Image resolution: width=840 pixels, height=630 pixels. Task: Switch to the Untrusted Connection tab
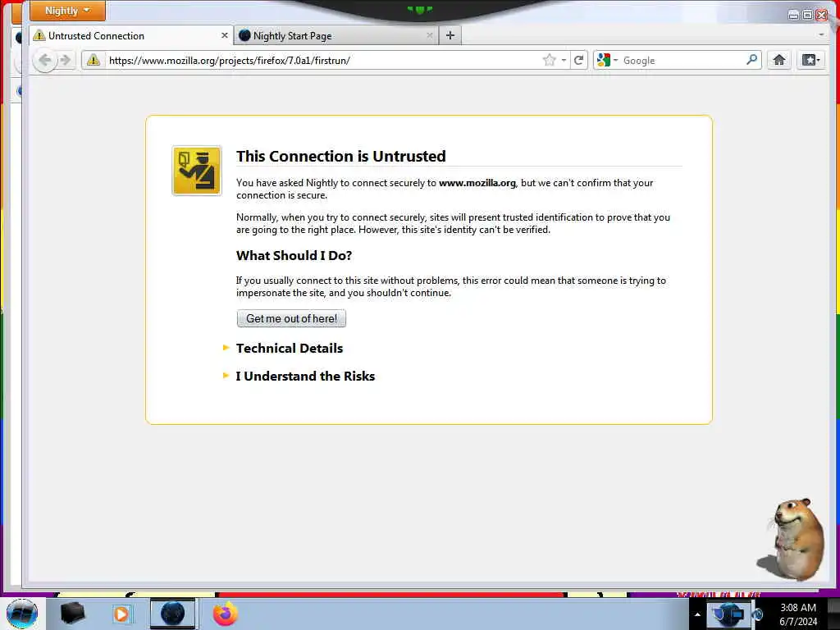pyautogui.click(x=130, y=36)
